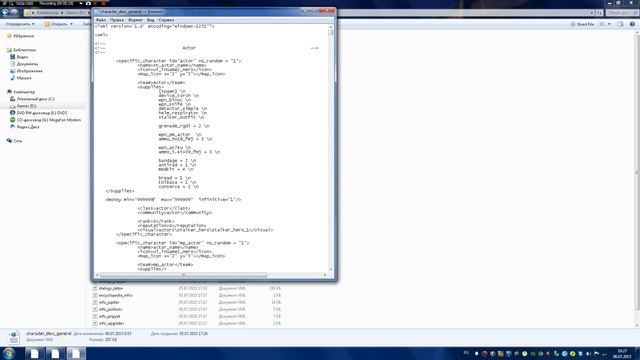
Task: Click Notepad horizontal scrollbar right arrow
Action: click(x=325, y=275)
